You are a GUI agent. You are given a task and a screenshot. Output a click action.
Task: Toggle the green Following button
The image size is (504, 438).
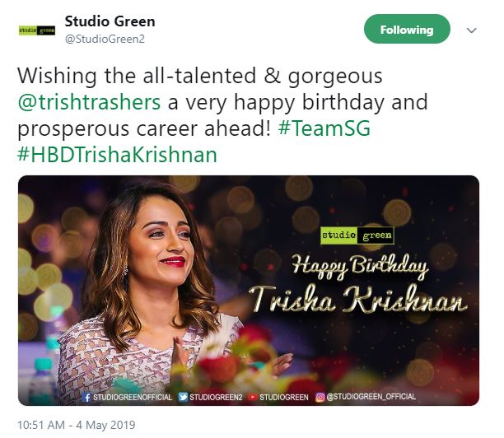pyautogui.click(x=407, y=29)
